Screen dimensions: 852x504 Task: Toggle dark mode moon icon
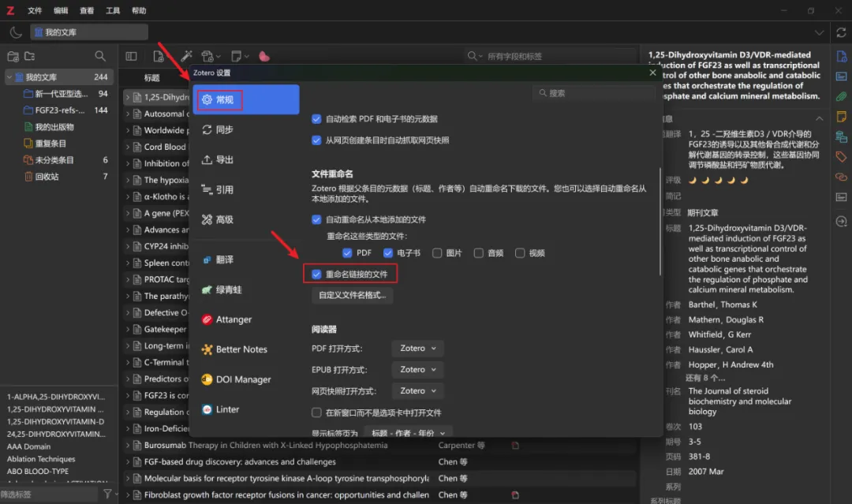(16, 32)
